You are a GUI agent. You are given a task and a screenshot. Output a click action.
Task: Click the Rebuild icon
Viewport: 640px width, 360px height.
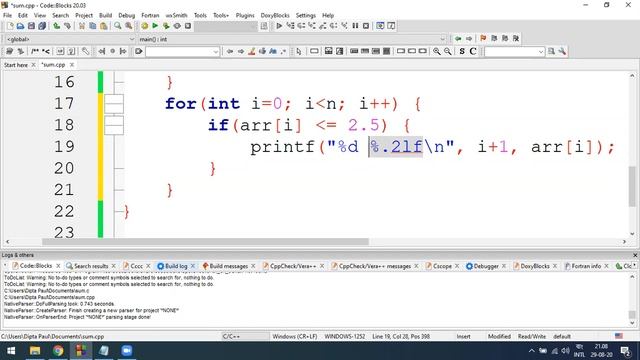click(177, 26)
